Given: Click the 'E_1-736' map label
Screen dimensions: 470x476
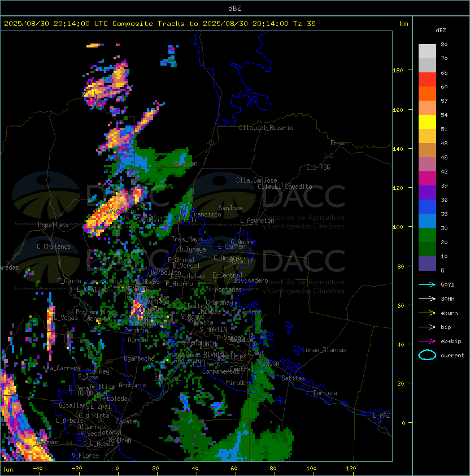Looking at the screenshot, I should point(318,167).
